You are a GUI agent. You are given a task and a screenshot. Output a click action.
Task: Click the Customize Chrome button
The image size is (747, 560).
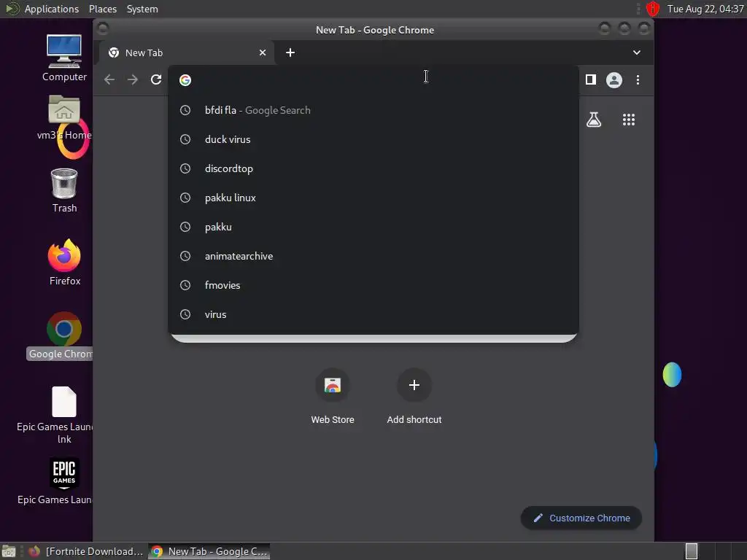click(x=581, y=518)
